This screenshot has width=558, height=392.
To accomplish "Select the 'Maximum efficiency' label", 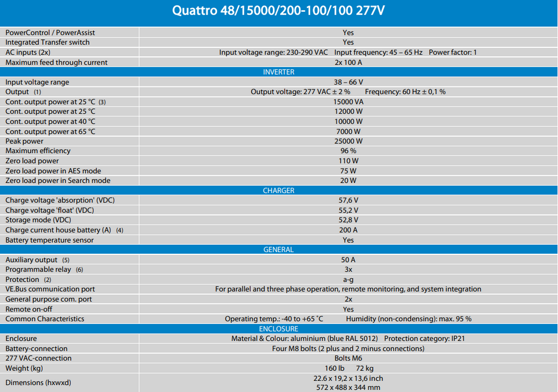I will (38, 151).
